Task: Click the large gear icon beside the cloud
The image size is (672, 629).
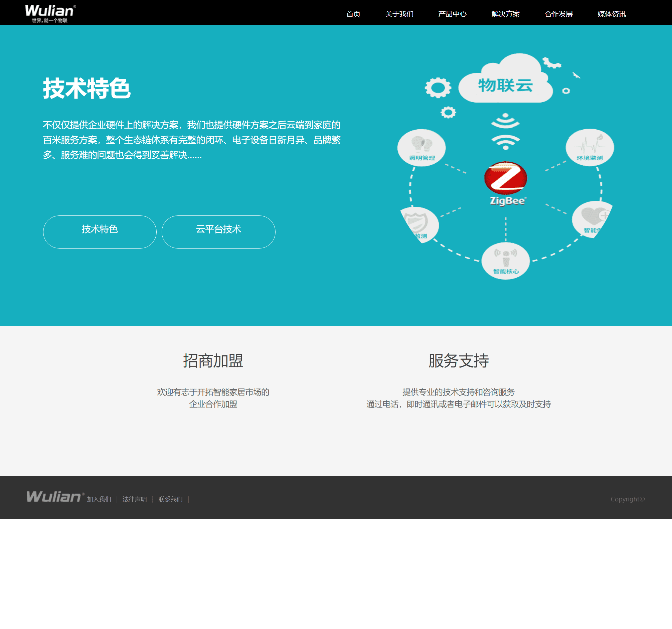Action: pos(438,88)
